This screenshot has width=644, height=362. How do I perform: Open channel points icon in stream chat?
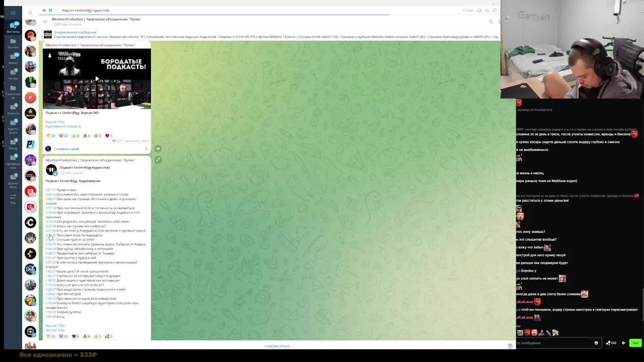tap(611, 343)
